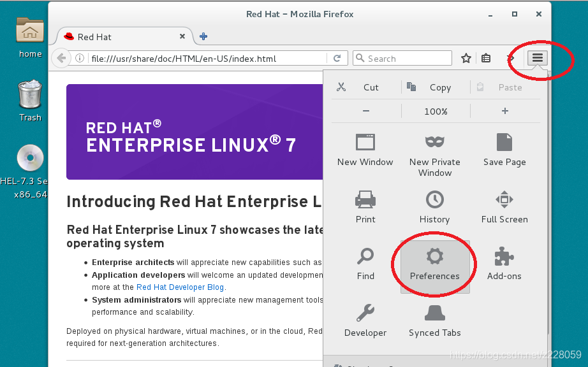Viewport: 588px width, 367px height.
Task: Zoom out with the minus button
Action: (x=366, y=112)
